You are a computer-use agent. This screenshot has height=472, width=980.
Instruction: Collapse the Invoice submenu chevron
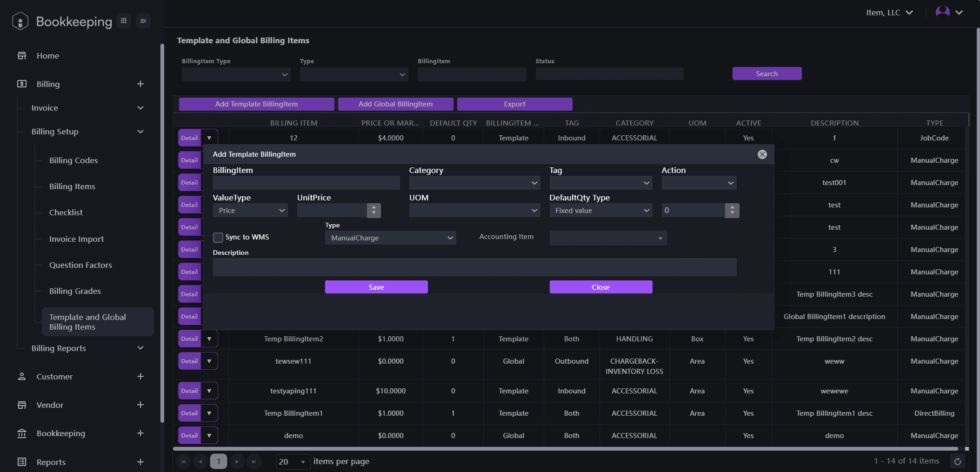click(x=140, y=108)
